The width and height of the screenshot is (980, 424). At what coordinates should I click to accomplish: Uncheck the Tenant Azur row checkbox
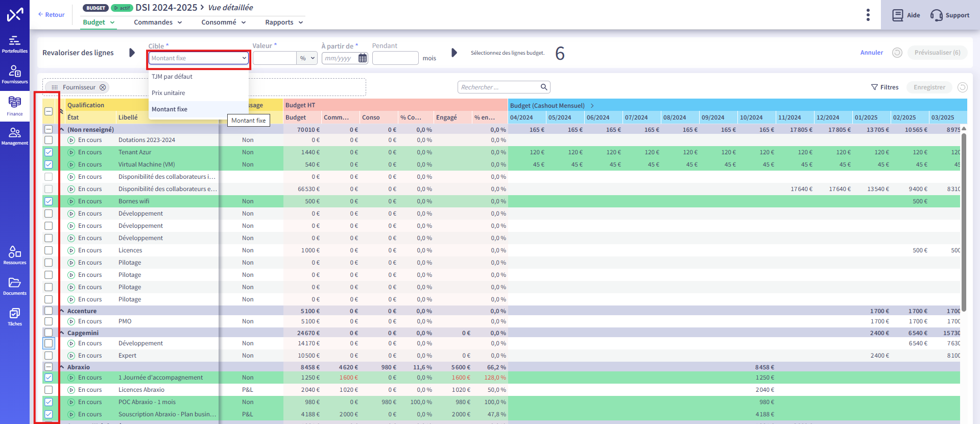49,152
